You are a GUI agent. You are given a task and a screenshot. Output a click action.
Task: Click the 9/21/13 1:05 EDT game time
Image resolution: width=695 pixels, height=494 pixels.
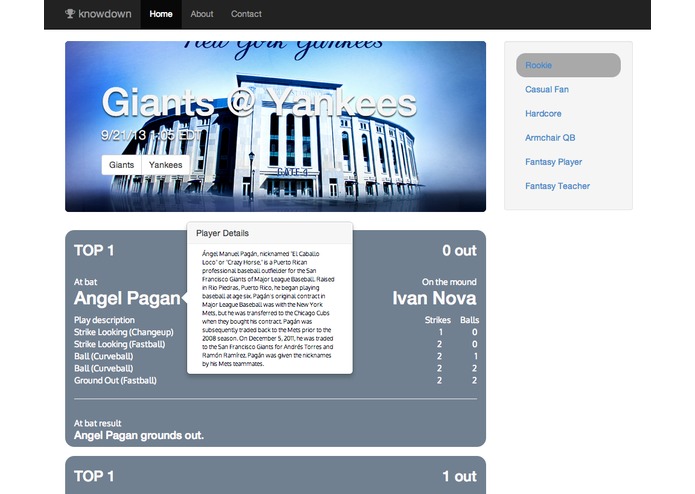click(151, 135)
